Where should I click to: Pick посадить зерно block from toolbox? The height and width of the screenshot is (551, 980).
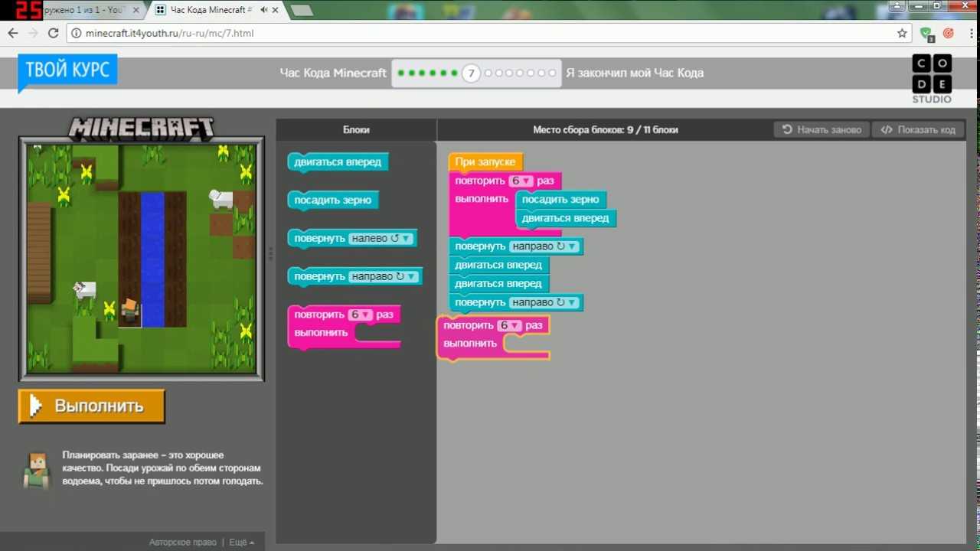[x=332, y=201]
